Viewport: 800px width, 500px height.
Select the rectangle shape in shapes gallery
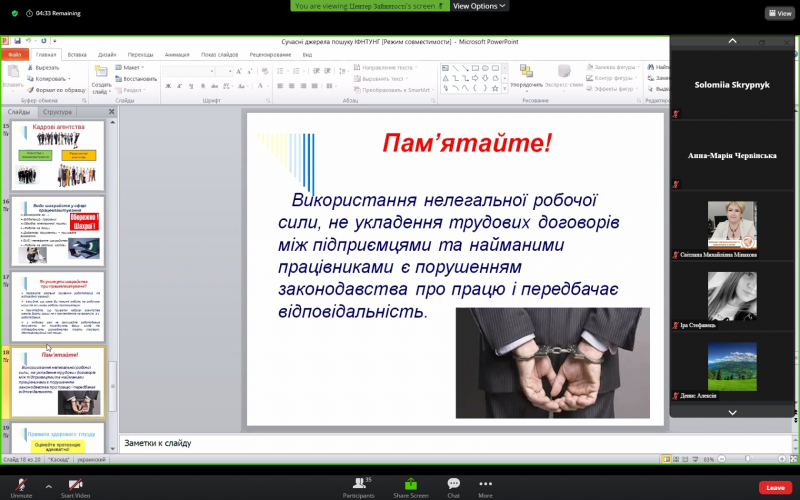(475, 68)
